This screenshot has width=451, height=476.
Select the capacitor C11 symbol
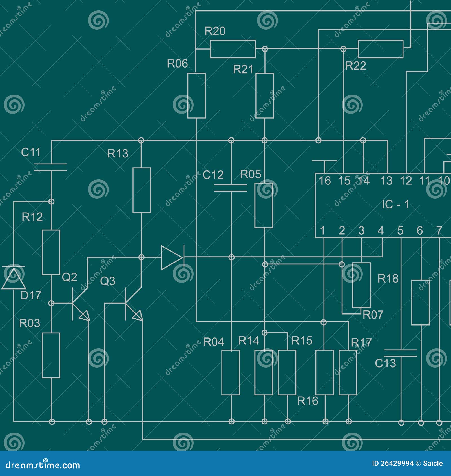[51, 166]
